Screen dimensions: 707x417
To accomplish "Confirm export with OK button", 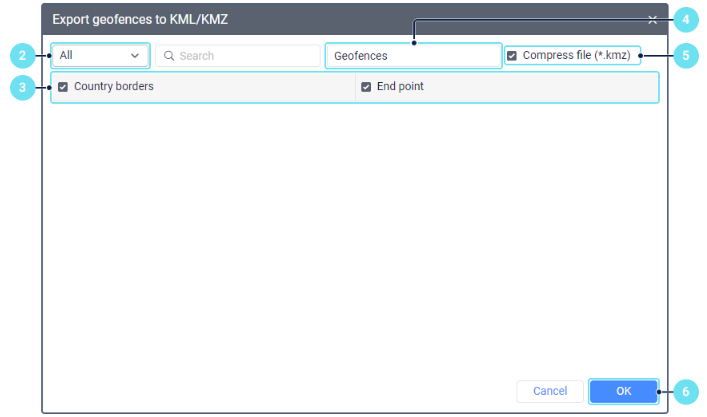I will (x=624, y=391).
